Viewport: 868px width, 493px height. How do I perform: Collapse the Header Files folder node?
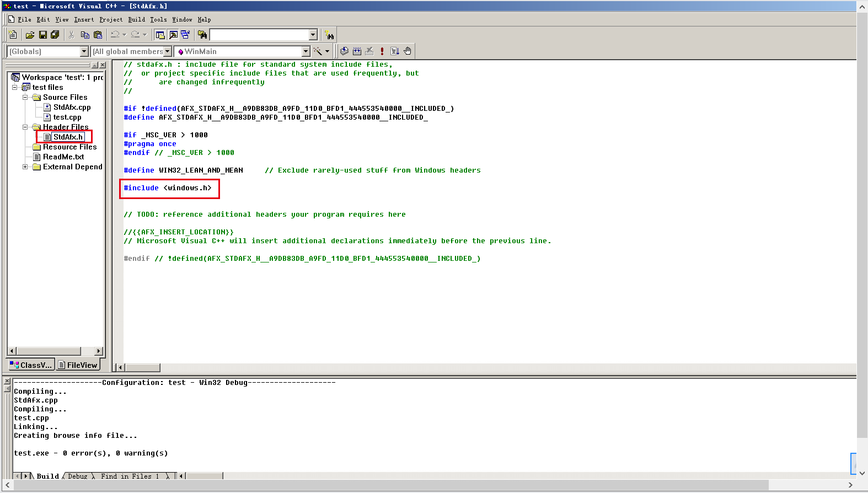25,127
